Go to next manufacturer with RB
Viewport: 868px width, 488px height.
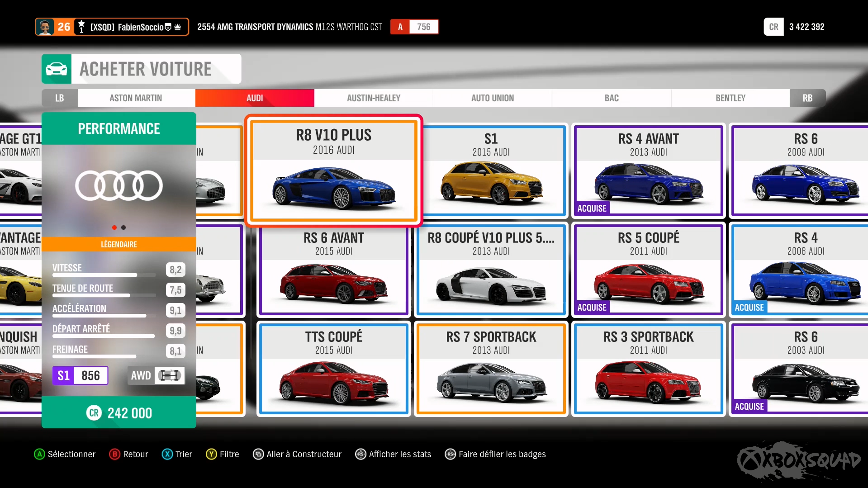(807, 98)
